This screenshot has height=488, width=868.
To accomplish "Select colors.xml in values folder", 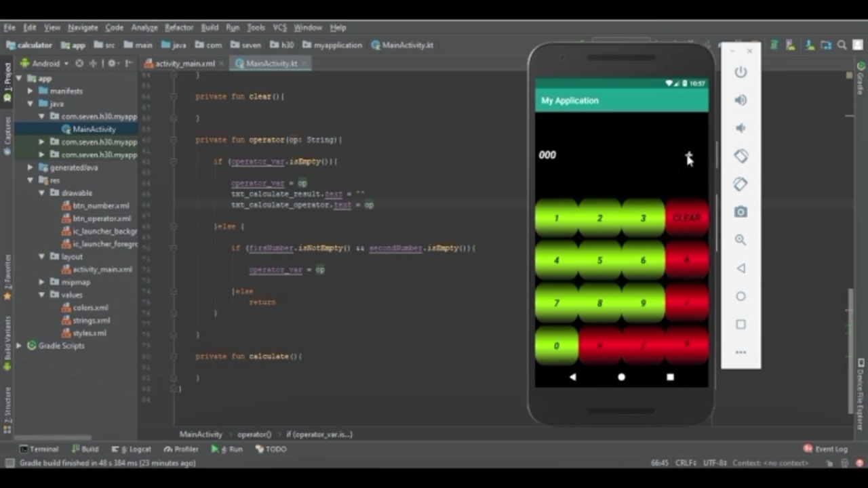I will pyautogui.click(x=90, y=308).
